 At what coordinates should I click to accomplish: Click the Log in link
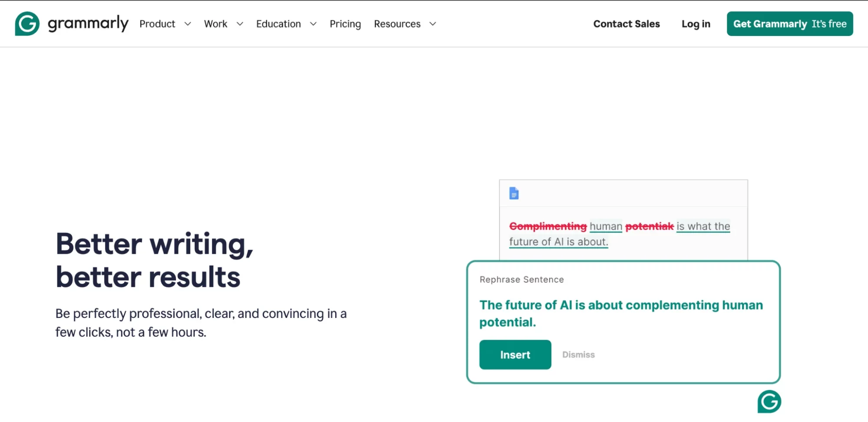pos(696,24)
